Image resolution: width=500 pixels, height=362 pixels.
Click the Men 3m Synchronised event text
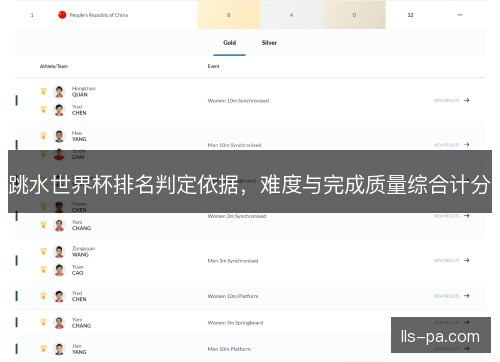tap(233, 261)
